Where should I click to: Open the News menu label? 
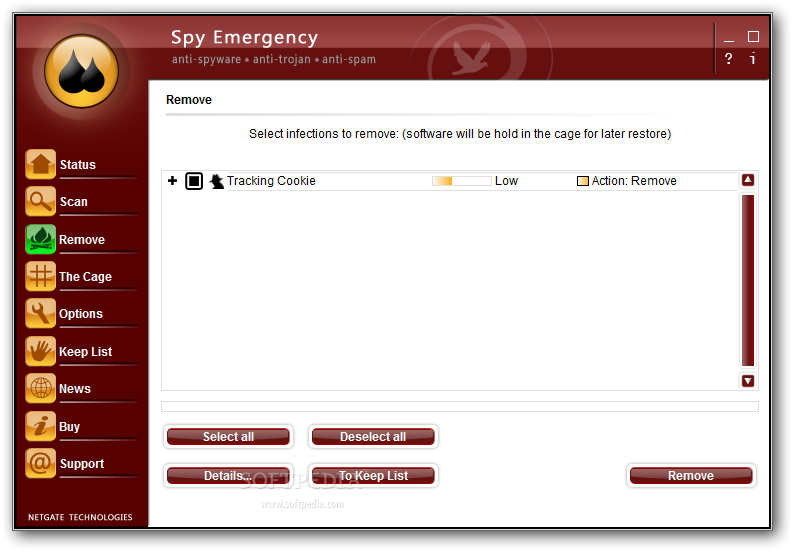click(75, 389)
